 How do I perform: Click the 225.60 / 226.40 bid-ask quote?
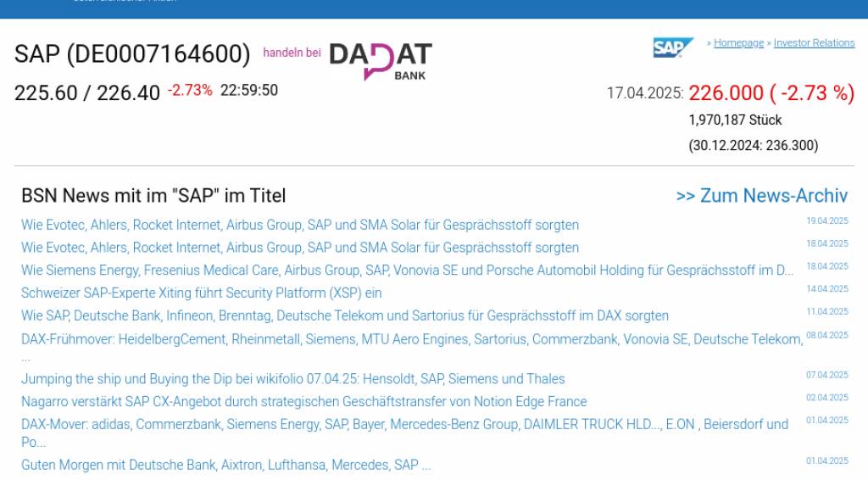click(x=87, y=92)
